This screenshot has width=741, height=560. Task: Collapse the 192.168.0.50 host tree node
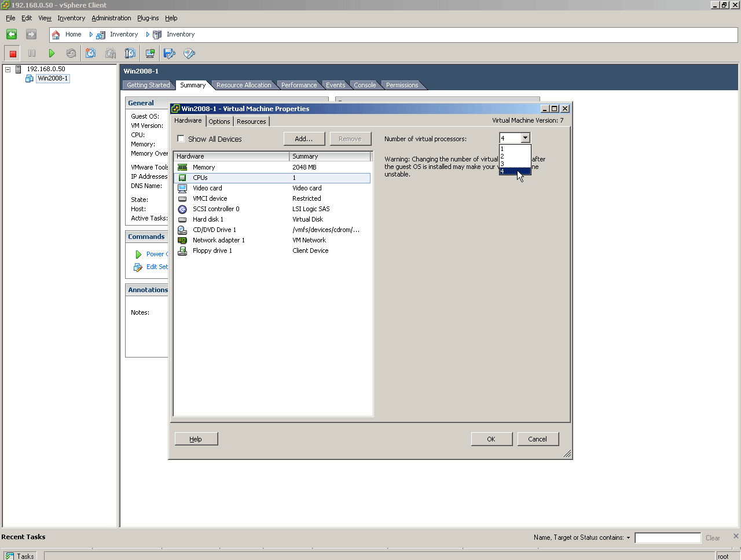coord(8,69)
